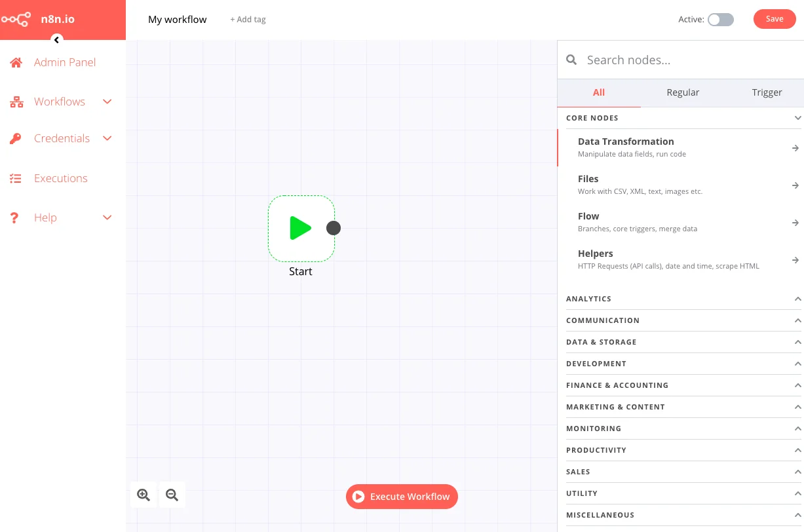Collapse the Core Nodes section

pos(797,118)
